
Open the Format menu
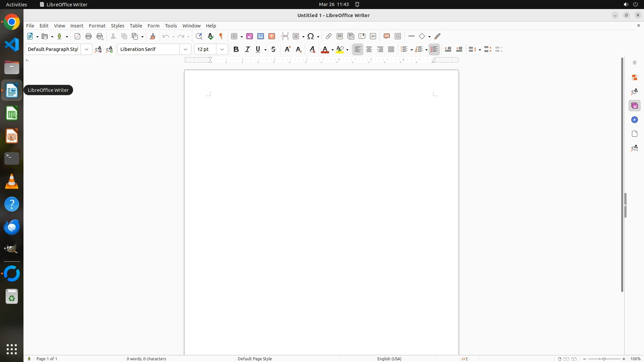click(97, 26)
